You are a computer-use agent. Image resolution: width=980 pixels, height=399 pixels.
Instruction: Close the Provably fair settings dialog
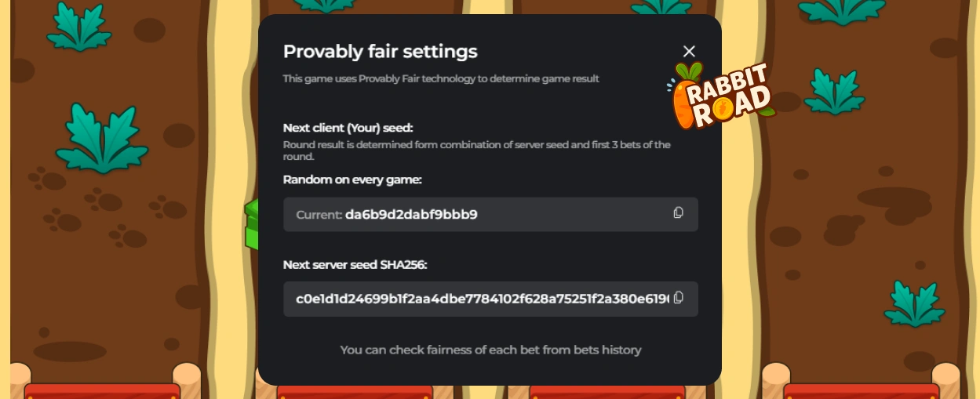689,51
